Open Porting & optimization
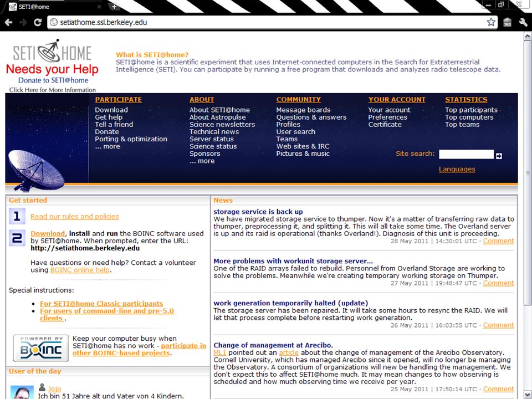This screenshot has width=532, height=399. (131, 139)
